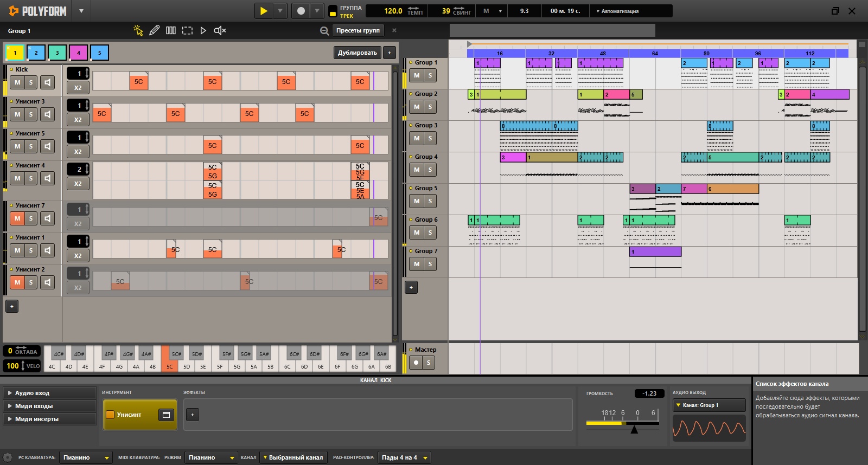Click the 5C key on piano keyboard
Image resolution: width=868 pixels, height=465 pixels.
[169, 366]
